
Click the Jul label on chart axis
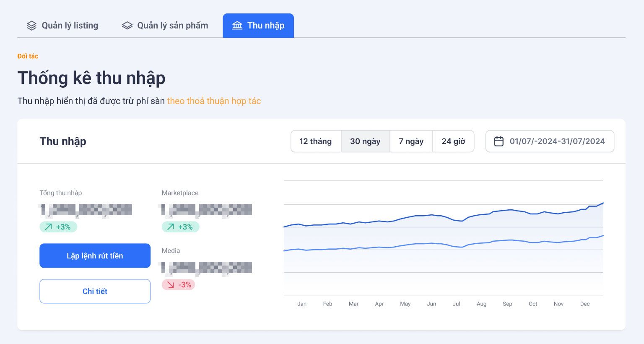tap(456, 304)
